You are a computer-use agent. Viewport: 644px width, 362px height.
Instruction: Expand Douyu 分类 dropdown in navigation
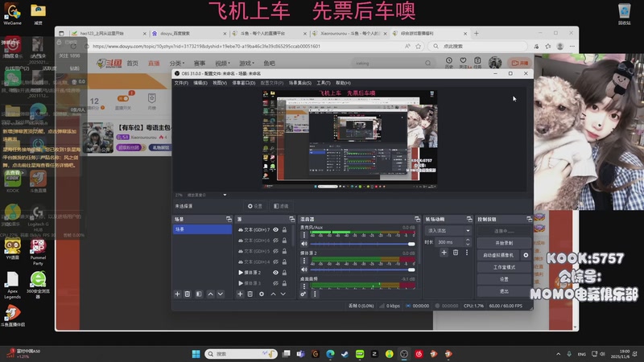(177, 64)
